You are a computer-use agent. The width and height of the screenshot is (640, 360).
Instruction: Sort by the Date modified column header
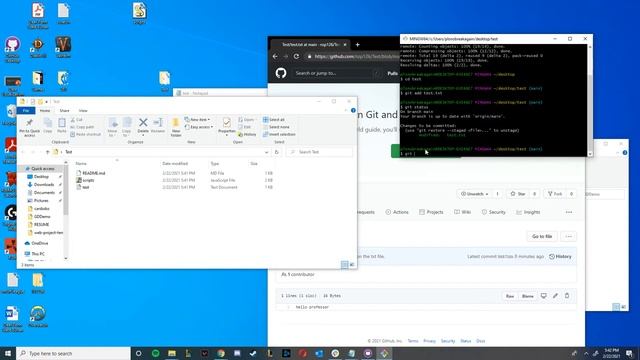point(176,163)
